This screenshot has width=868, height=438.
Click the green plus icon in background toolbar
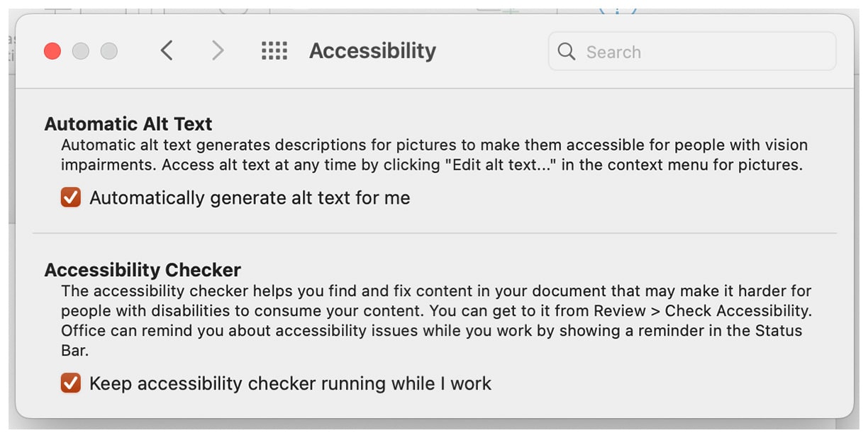[x=511, y=9]
